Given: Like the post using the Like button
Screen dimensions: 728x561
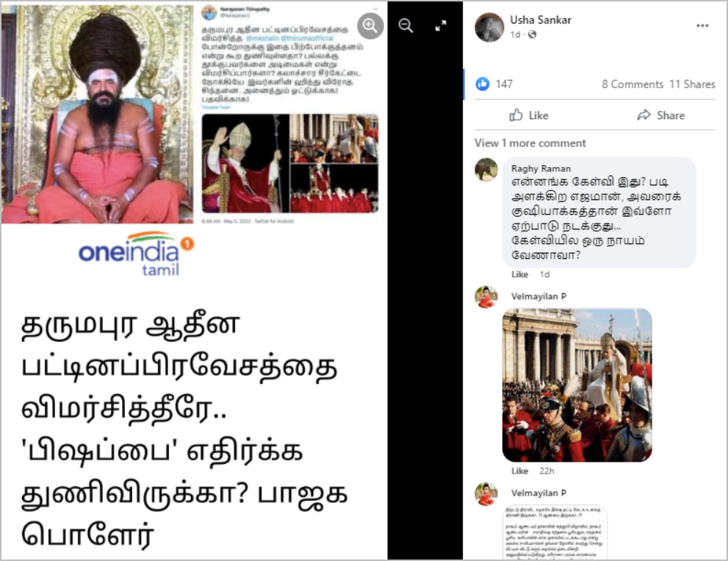Looking at the screenshot, I should click(x=529, y=115).
